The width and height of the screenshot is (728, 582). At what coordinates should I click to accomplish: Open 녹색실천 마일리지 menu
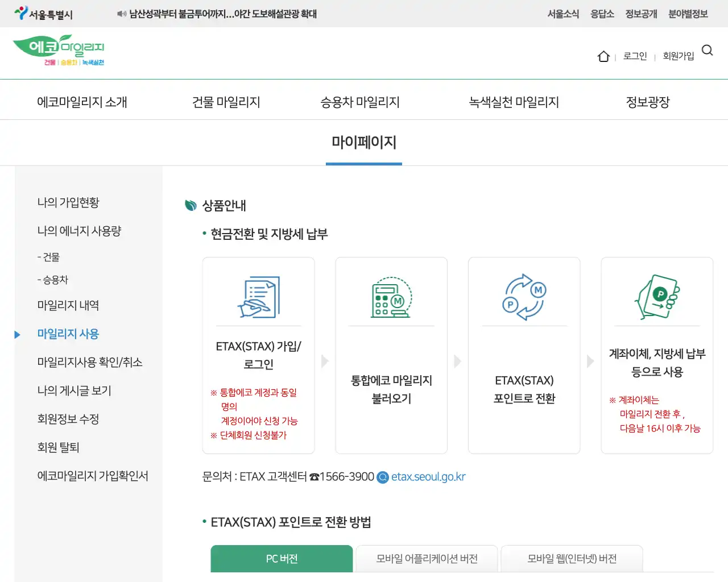[514, 102]
